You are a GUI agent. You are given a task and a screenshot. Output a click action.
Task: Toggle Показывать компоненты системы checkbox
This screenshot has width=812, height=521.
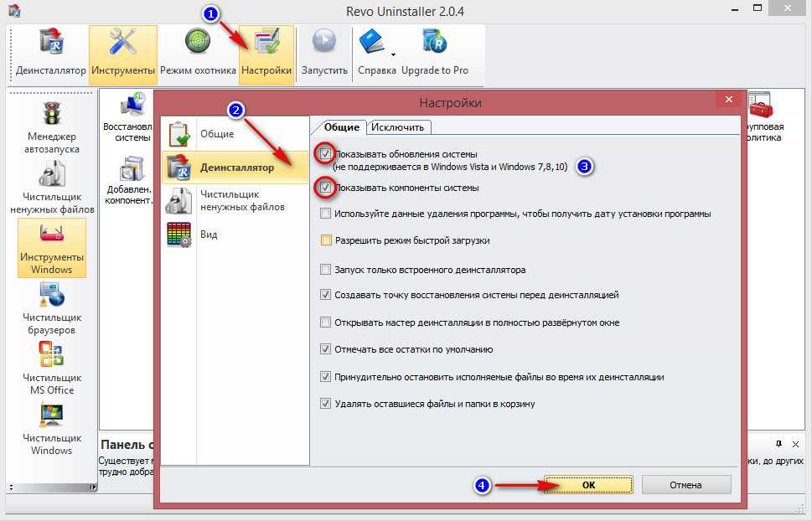325,188
